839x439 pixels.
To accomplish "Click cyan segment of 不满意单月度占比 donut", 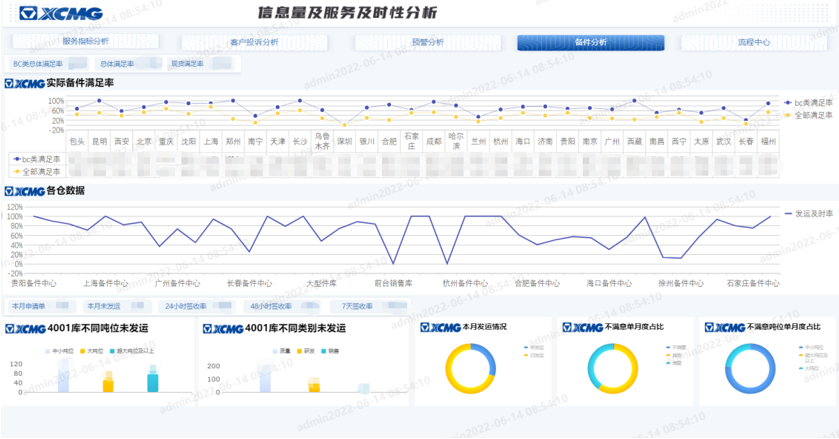I will pyautogui.click(x=592, y=365).
